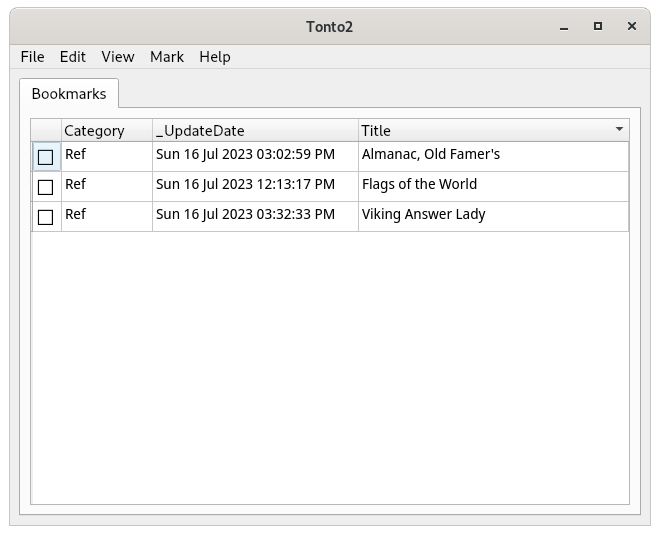This screenshot has width=660, height=535.
Task: Toggle the Viking Answer Lady checkbox
Action: (x=45, y=217)
